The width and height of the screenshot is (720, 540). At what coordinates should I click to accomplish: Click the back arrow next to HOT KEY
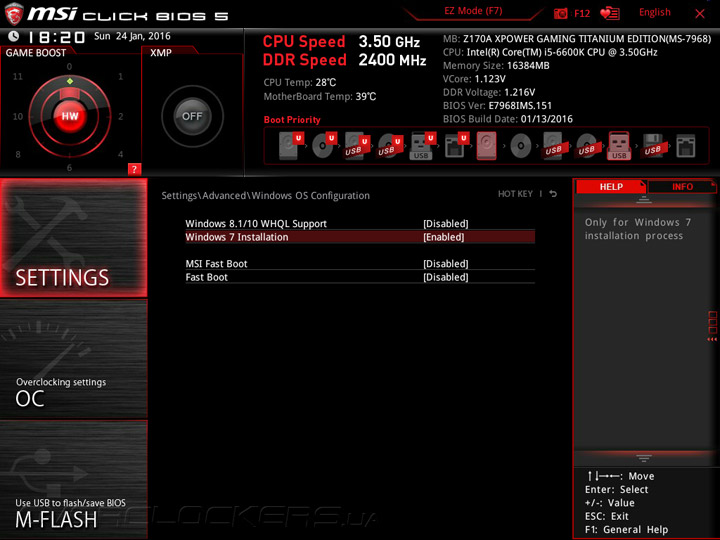point(553,194)
